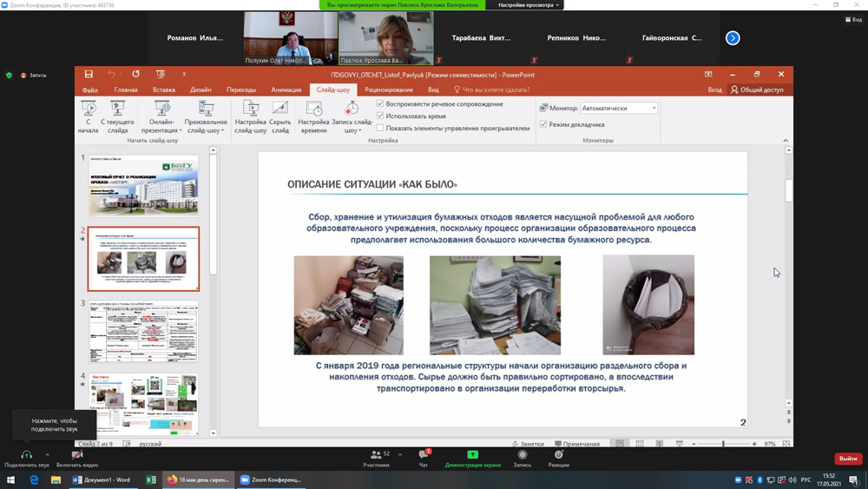Uncheck 'Использовать время' checkbox
Image resolution: width=868 pixels, height=489 pixels.
pyautogui.click(x=380, y=116)
